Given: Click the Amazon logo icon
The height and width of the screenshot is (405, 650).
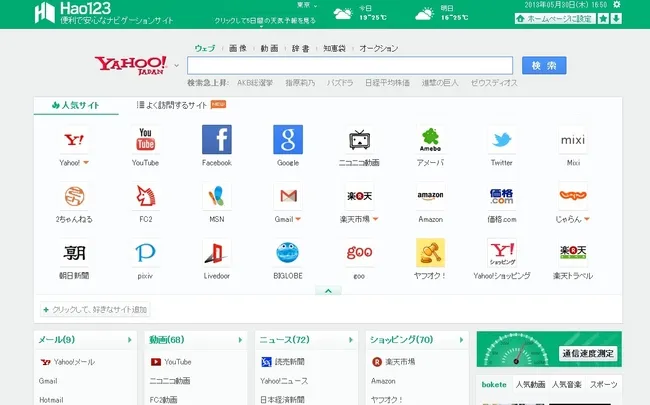Looking at the screenshot, I should click(430, 196).
